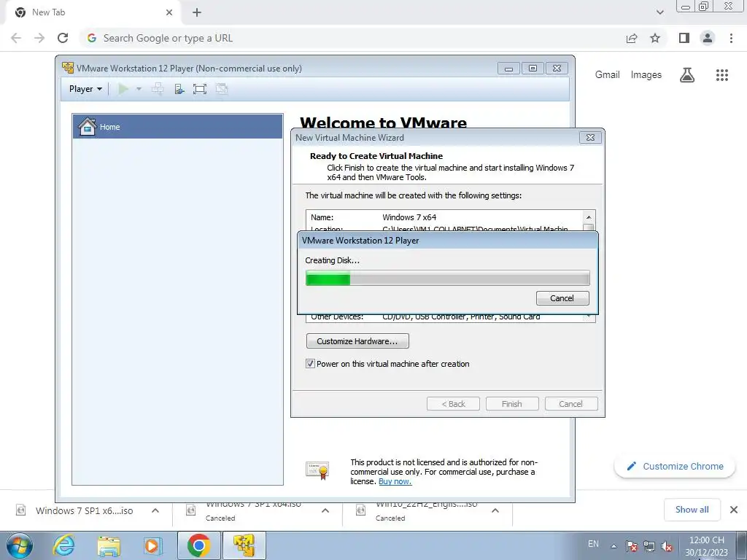Click the Creating Disk progress bar
Viewport: 747px width, 560px height.
click(447, 278)
